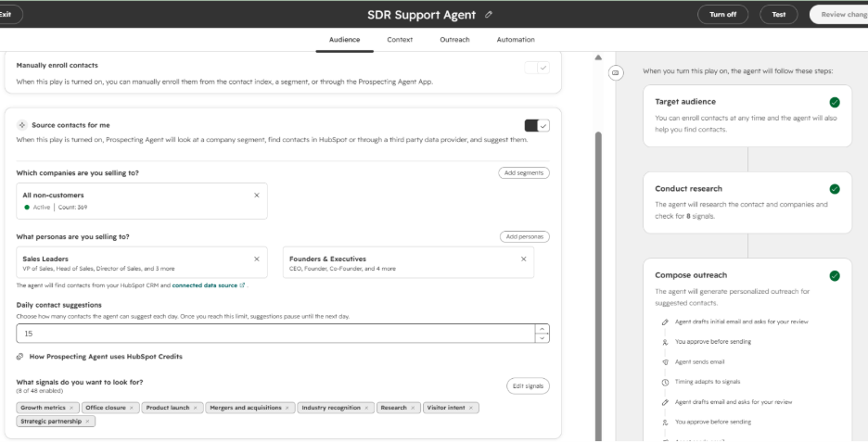868x442 pixels.
Task: Click the clock icon for Timing adapts
Action: (665, 383)
